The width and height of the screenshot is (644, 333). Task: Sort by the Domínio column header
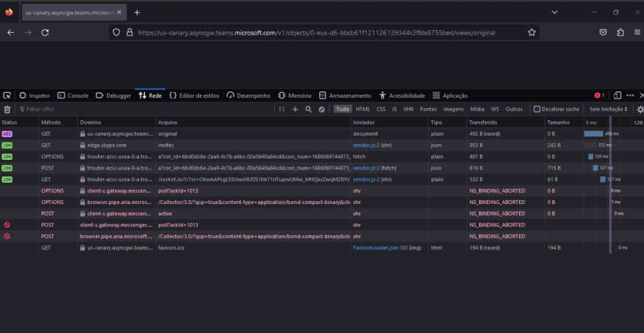click(x=117, y=123)
